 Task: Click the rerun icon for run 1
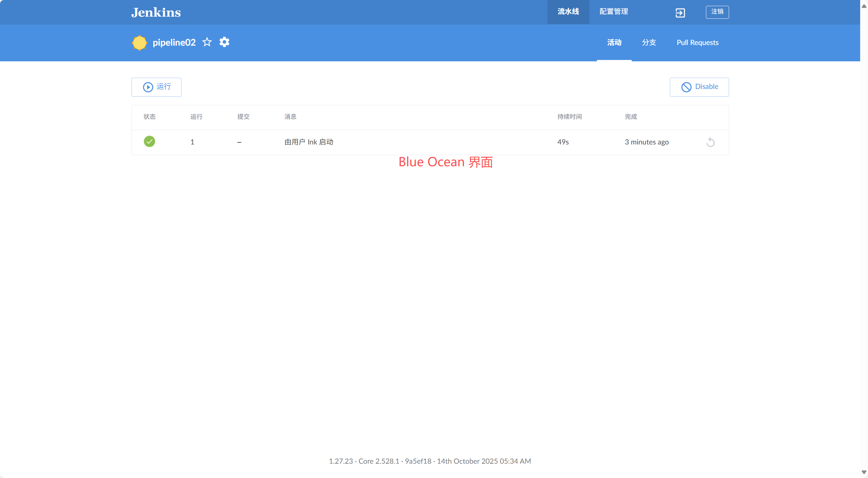tap(711, 142)
